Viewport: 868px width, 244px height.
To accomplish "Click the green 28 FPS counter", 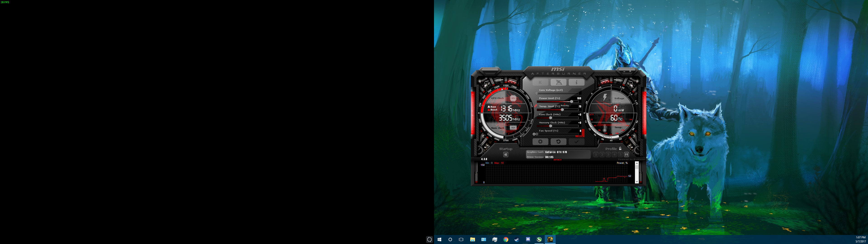I will [x=5, y=2].
